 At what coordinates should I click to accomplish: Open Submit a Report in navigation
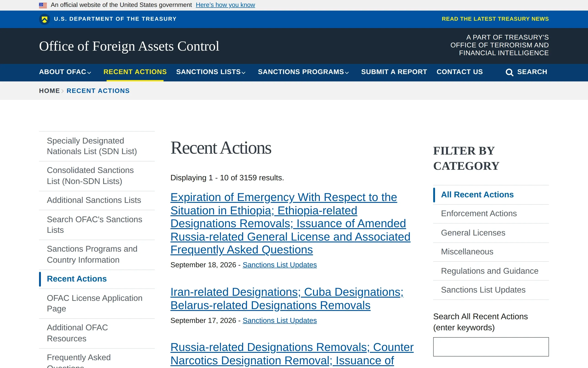click(394, 72)
